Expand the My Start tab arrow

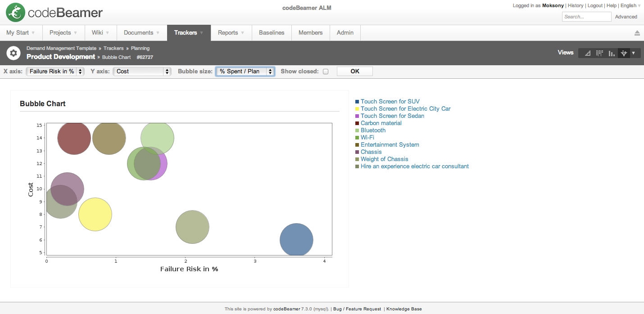pos(33,33)
